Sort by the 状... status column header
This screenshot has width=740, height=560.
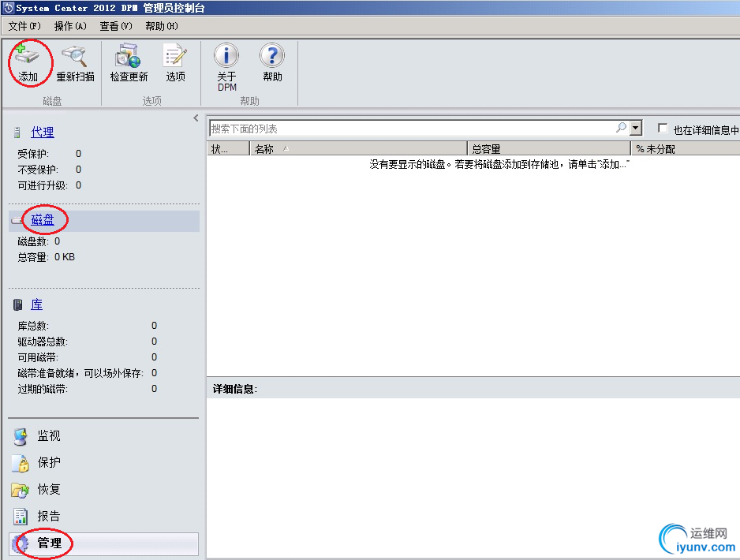click(x=228, y=149)
